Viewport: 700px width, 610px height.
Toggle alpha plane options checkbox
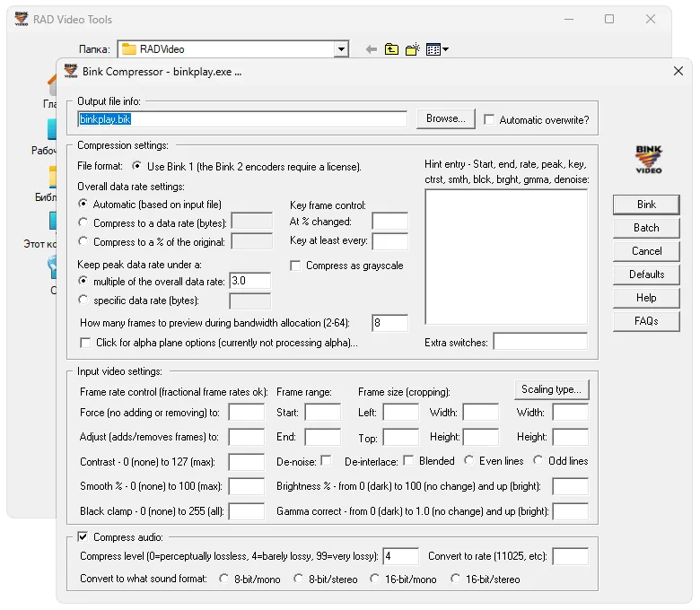85,343
